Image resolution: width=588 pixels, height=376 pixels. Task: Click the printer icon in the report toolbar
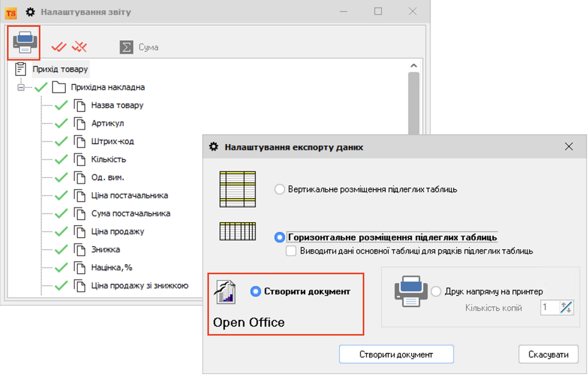pyautogui.click(x=24, y=42)
